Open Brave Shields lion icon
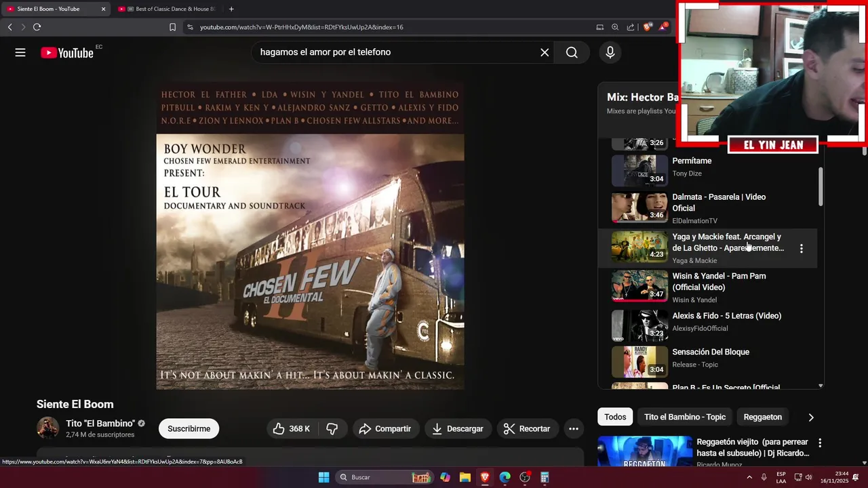868x488 pixels. click(647, 27)
